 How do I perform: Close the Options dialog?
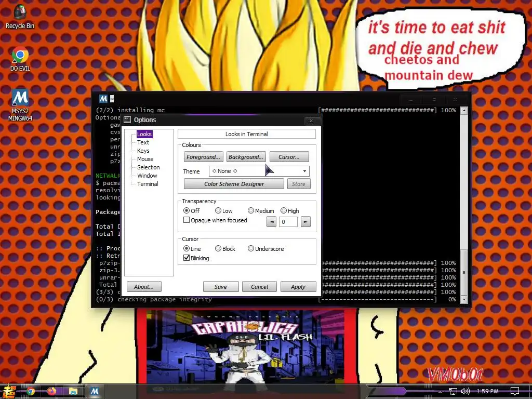(x=311, y=121)
